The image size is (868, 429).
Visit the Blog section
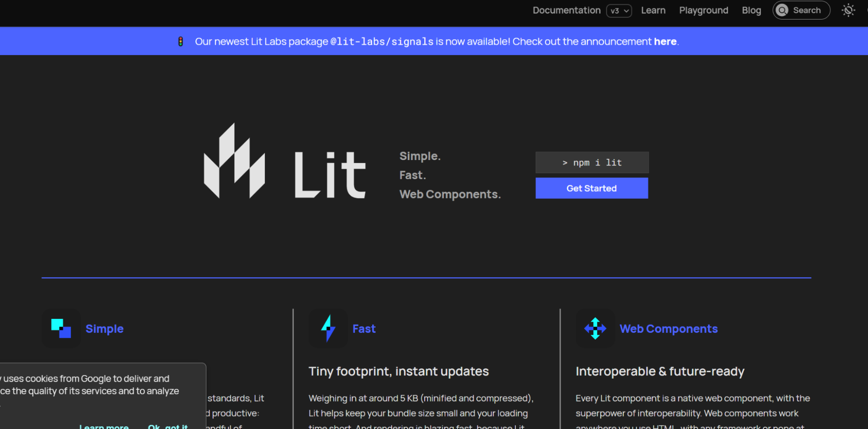(x=751, y=10)
